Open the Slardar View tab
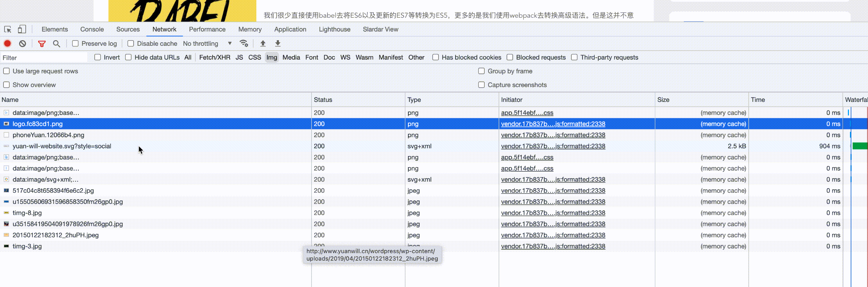Screen dimensions: 868x287 (x=381, y=29)
